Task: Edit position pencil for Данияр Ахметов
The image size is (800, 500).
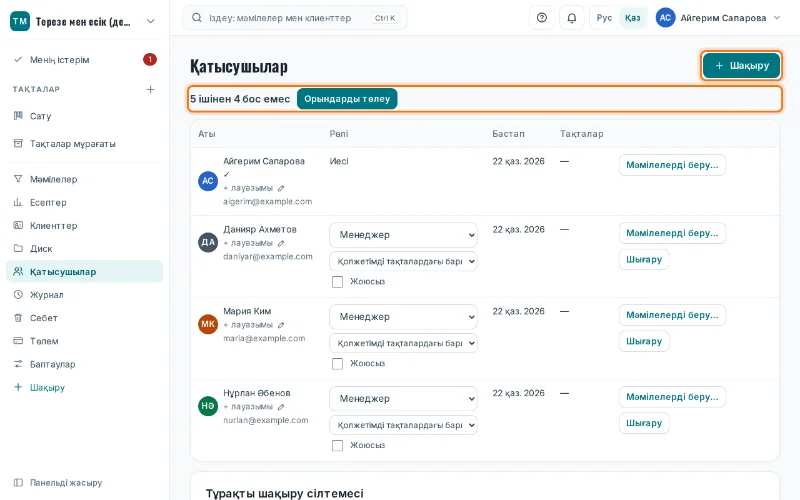Action: 281,243
